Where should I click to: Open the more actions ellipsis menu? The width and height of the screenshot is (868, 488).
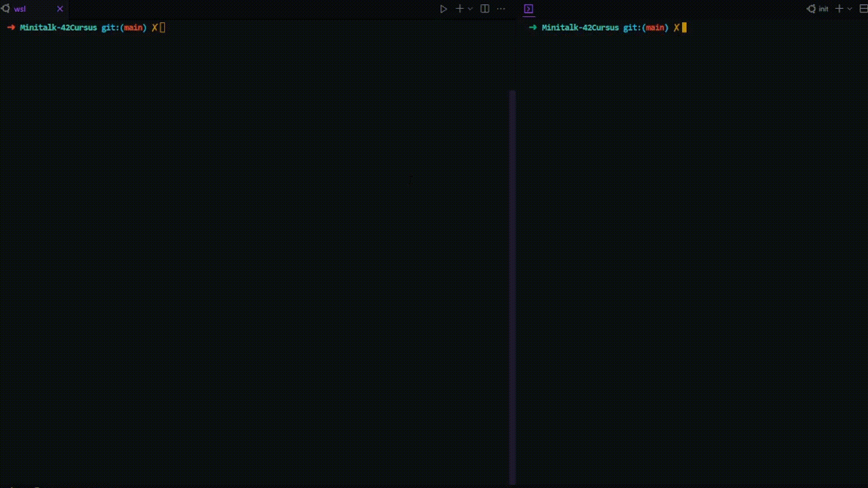point(501,9)
